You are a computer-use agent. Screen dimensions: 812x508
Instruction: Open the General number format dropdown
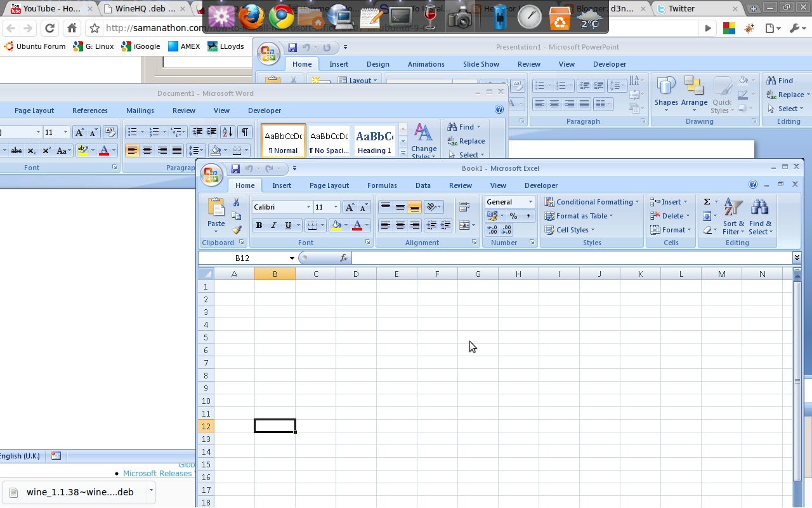530,201
